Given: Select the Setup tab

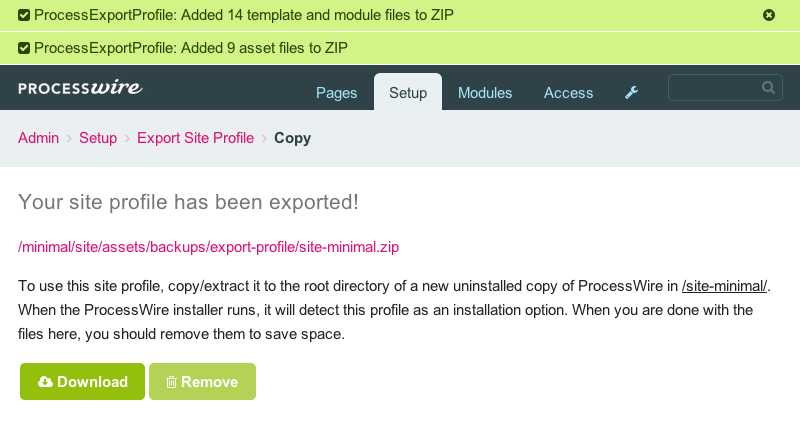Looking at the screenshot, I should click(408, 92).
